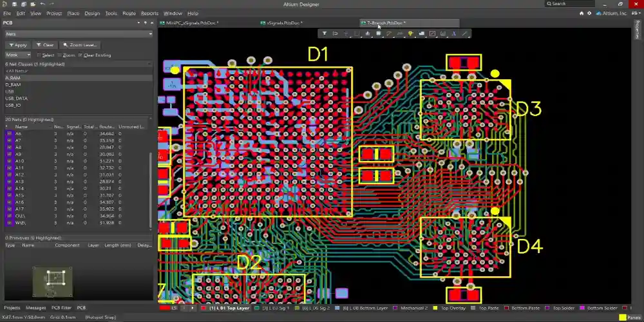Toggle the checkbox for net A9
The width and height of the screenshot is (644, 322).
click(x=10, y=154)
